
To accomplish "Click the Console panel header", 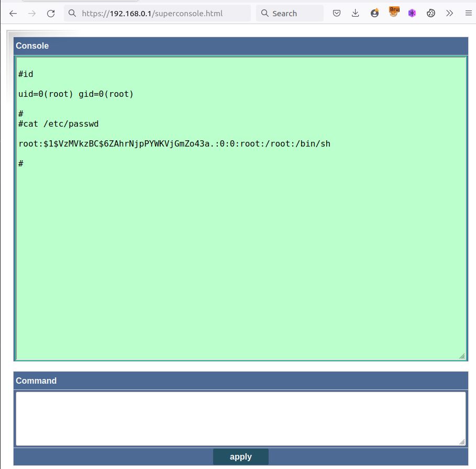I will [240, 46].
